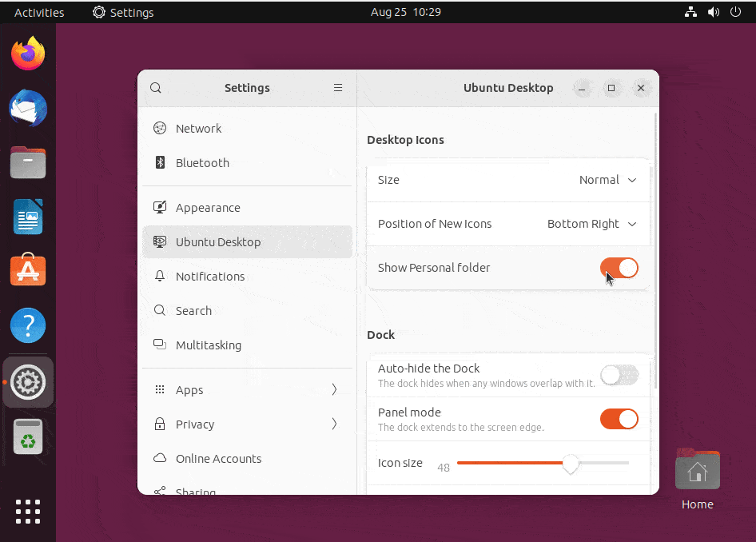The width and height of the screenshot is (756, 542).
Task: Select the Bluetooth settings icon
Action: click(161, 162)
